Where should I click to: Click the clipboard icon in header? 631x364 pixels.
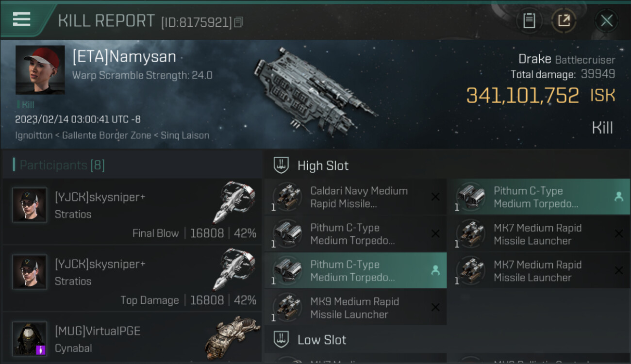pos(529,21)
